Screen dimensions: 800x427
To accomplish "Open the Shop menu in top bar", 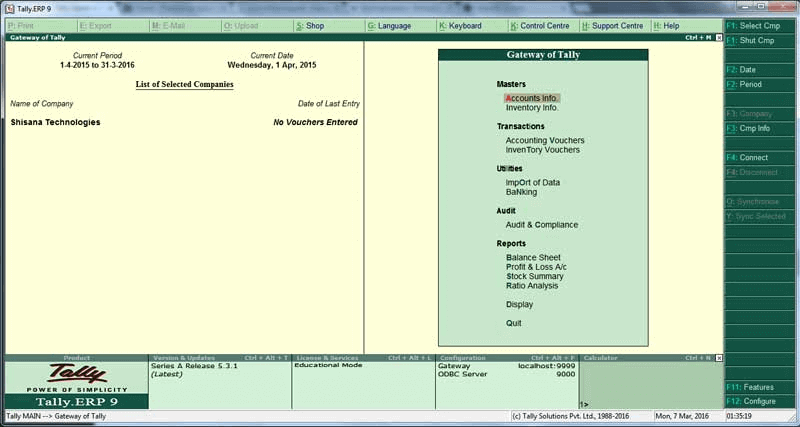I will [310, 26].
